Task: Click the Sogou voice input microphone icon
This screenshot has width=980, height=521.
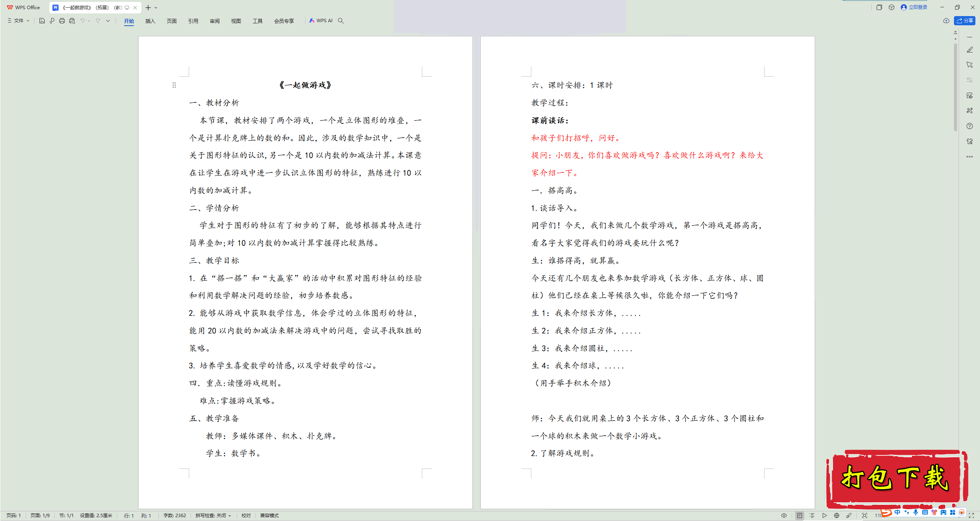Action: [x=916, y=512]
